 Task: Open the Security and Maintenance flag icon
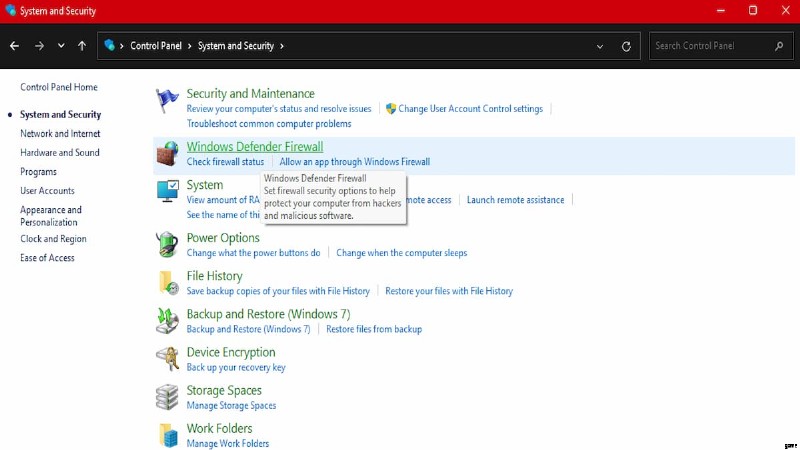click(x=167, y=100)
